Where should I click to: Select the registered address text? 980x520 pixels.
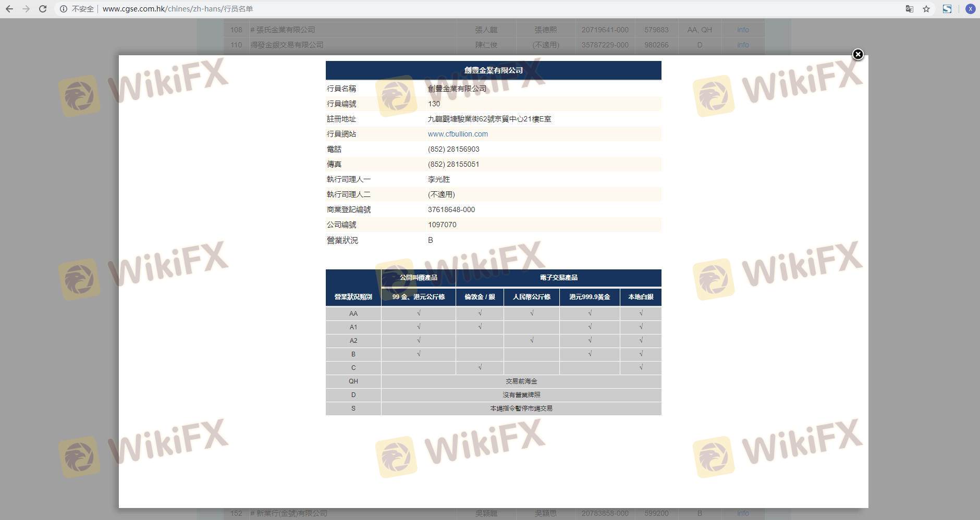click(x=489, y=119)
